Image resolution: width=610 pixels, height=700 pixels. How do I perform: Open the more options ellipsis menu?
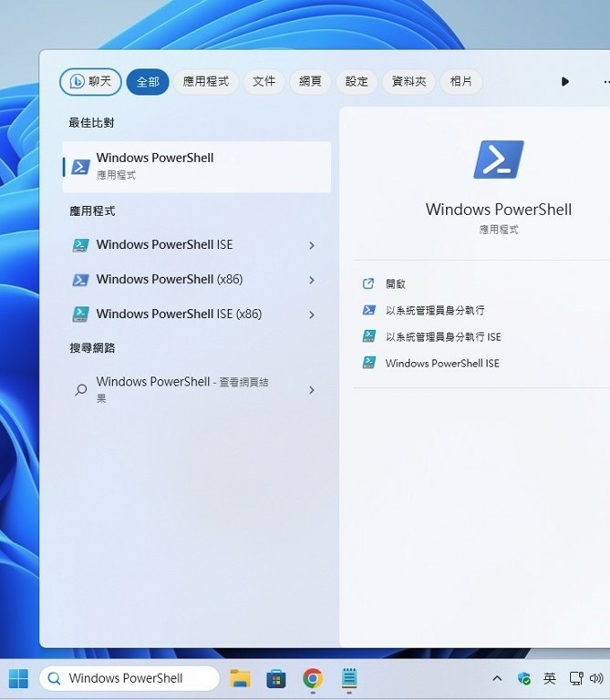[x=606, y=82]
